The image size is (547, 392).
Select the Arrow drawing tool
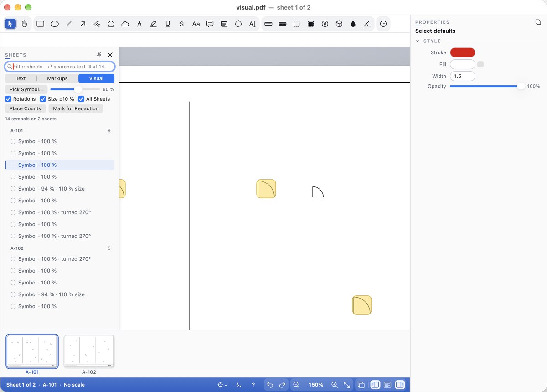coord(83,24)
